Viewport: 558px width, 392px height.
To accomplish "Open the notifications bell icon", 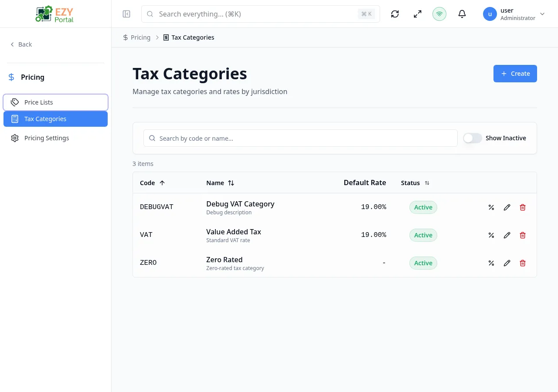I will tap(462, 14).
